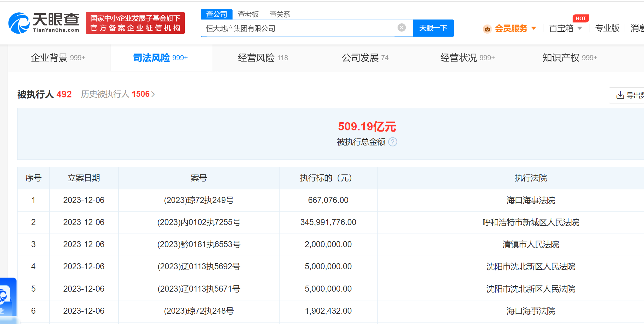Click 海口海事法院 in row 6
The height and width of the screenshot is (324, 644).
click(531, 311)
